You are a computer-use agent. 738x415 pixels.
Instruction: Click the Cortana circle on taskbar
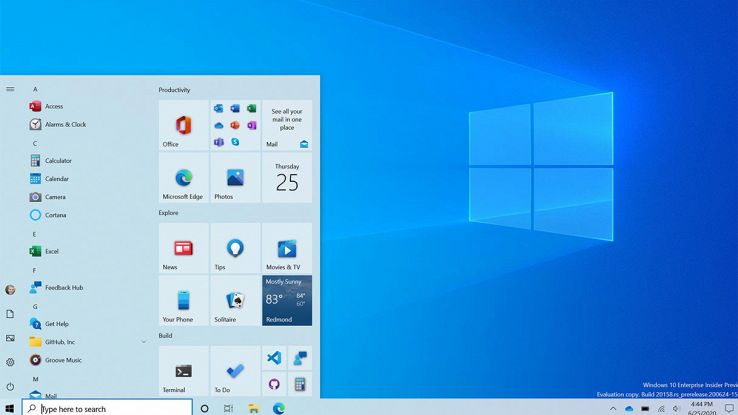[204, 408]
